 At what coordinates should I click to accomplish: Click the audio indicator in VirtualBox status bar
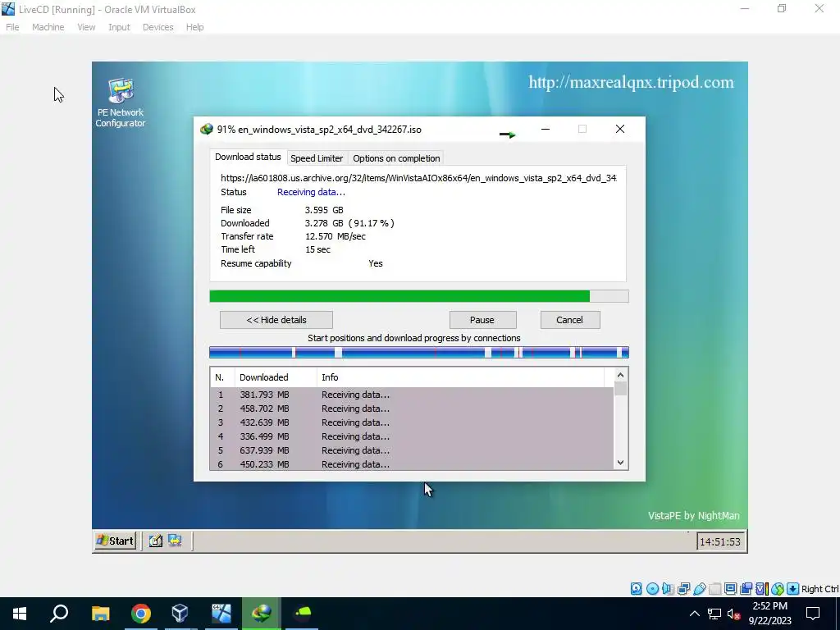pyautogui.click(x=668, y=589)
